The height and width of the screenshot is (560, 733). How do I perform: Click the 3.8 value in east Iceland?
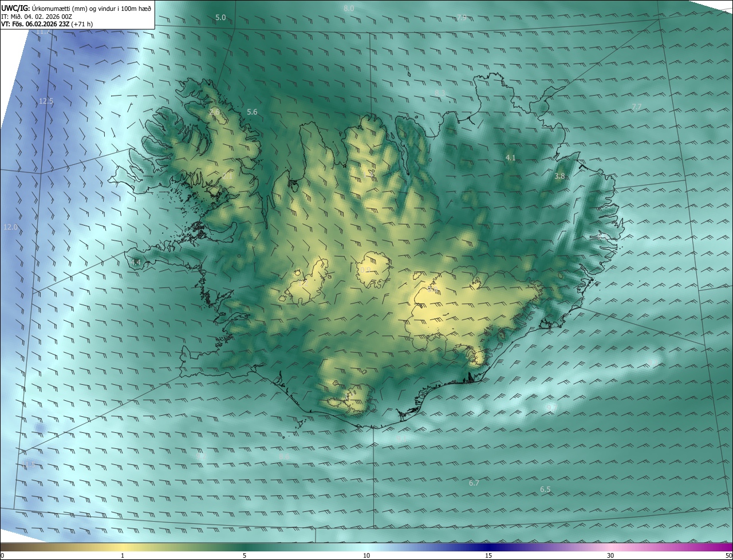(559, 176)
